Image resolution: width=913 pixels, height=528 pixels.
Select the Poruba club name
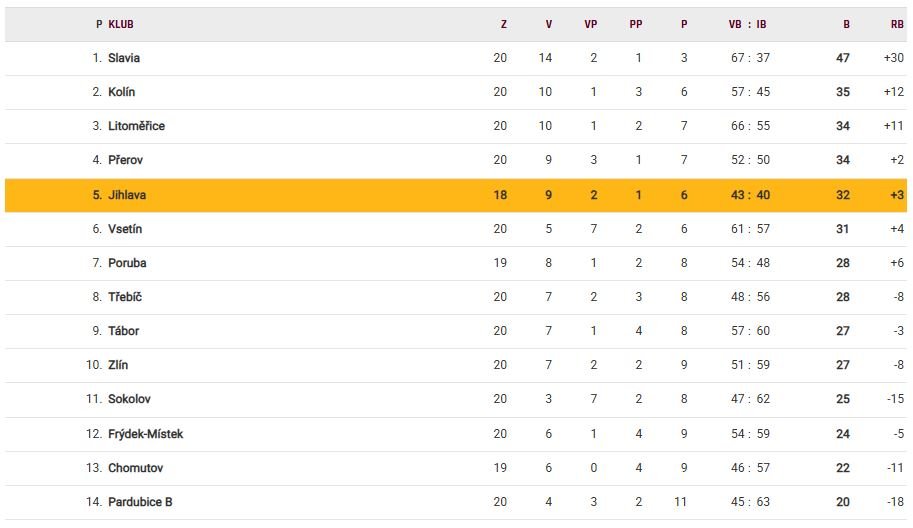click(x=127, y=263)
